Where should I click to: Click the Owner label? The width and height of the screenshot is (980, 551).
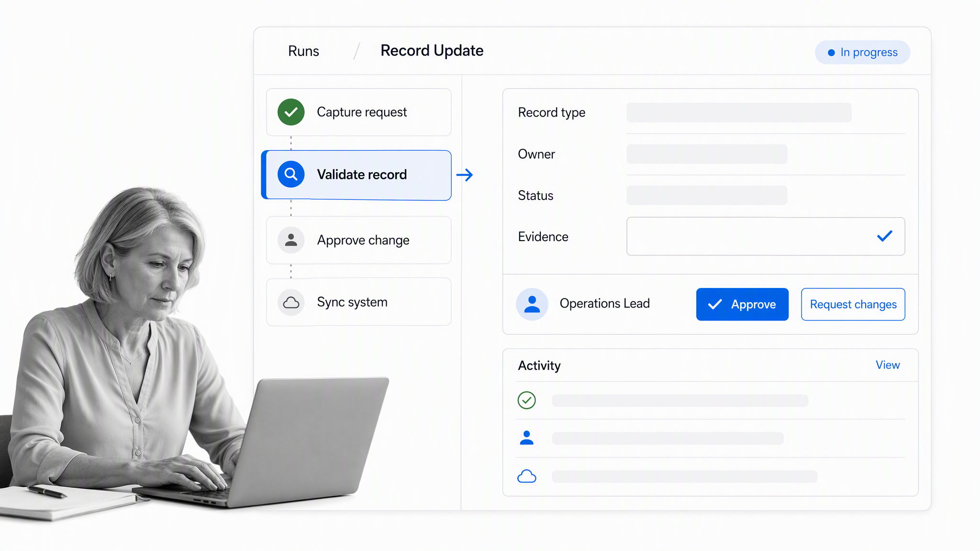click(x=536, y=154)
